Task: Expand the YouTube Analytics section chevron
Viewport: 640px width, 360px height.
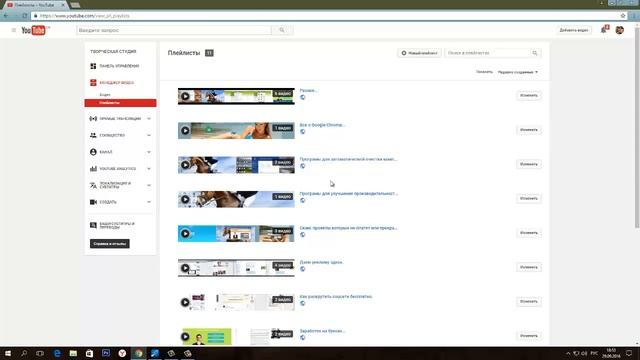Action: tap(149, 169)
